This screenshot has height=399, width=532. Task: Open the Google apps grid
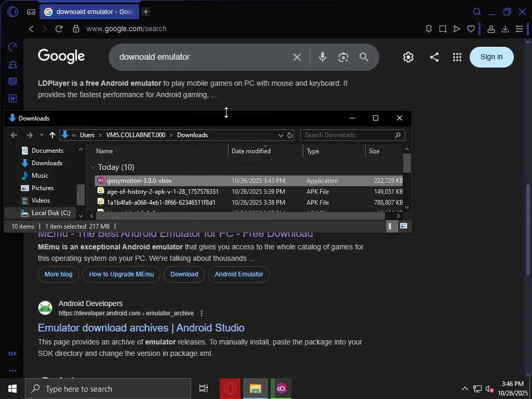pos(457,57)
